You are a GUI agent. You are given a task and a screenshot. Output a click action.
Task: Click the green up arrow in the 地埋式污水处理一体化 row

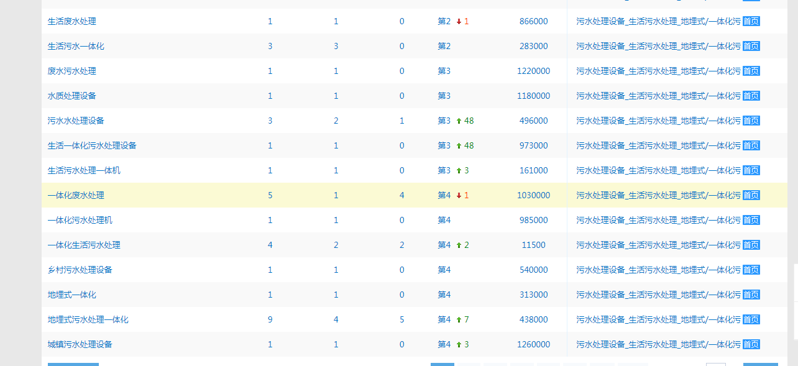[459, 320]
